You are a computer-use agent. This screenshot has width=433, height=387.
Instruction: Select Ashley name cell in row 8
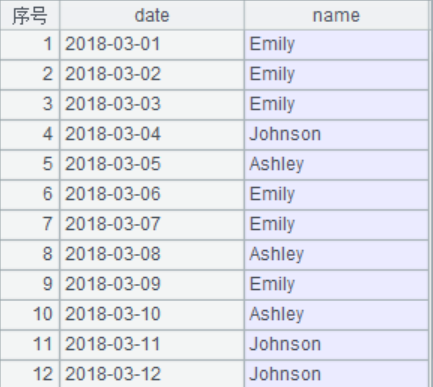(336, 255)
